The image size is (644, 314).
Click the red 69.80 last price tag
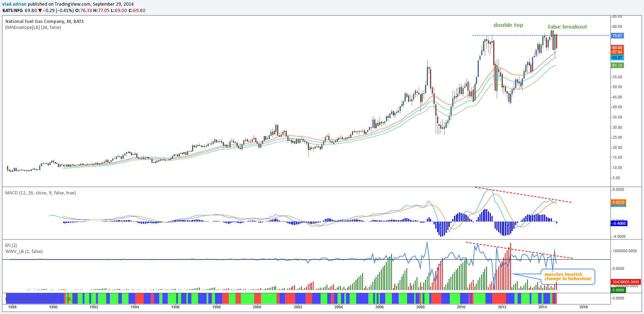617,48
